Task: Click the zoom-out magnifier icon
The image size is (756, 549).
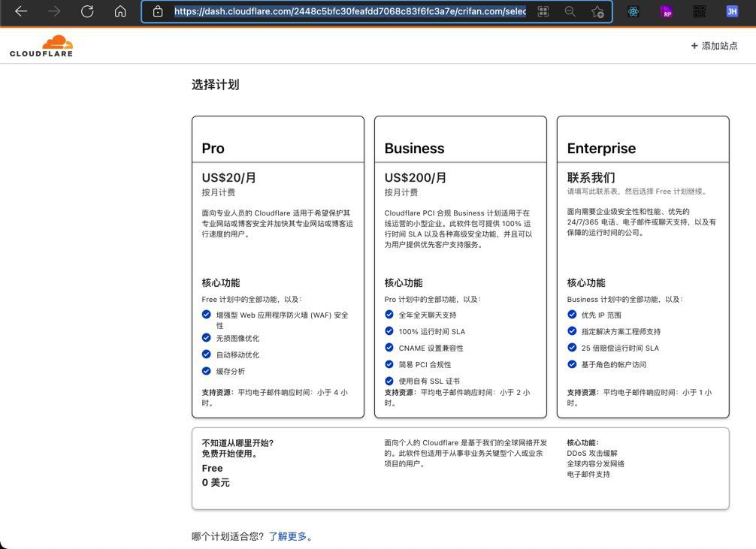Action: 570,11
